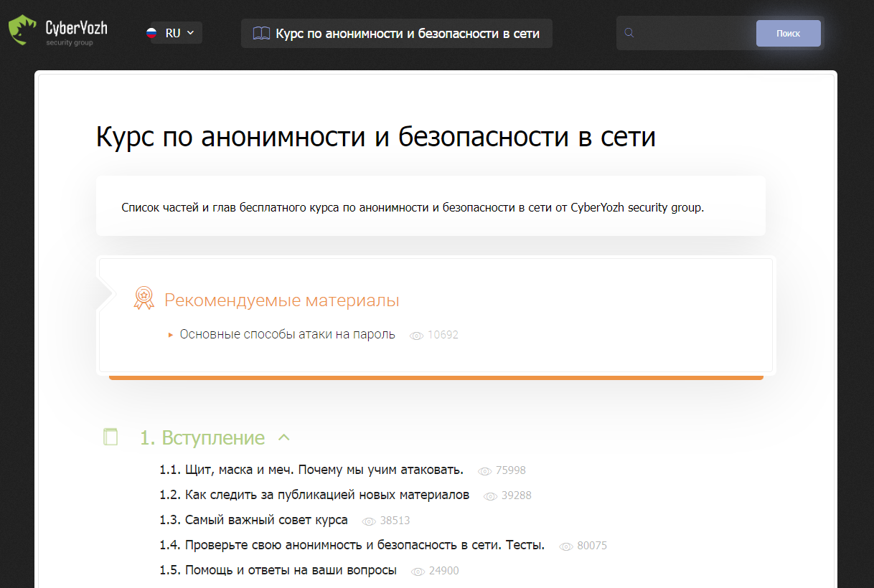Screen dimensions: 874x588
Task: Click the award ribbon icon of recommended materials
Action: 144,298
